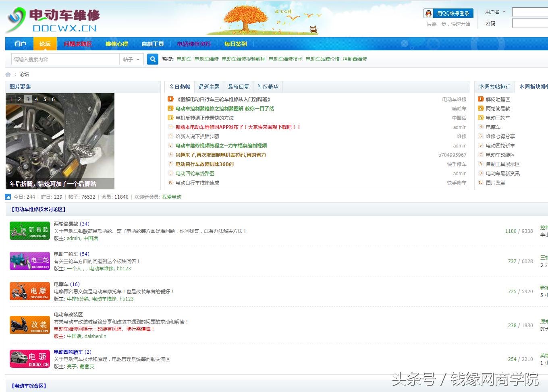Open the 电骄 red car forum icon
The image size is (548, 392).
29,359
